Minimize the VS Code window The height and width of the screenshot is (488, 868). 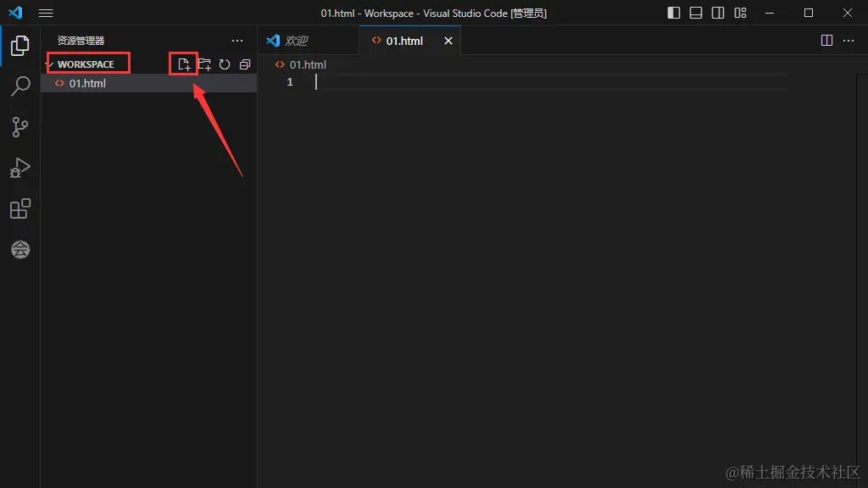770,13
